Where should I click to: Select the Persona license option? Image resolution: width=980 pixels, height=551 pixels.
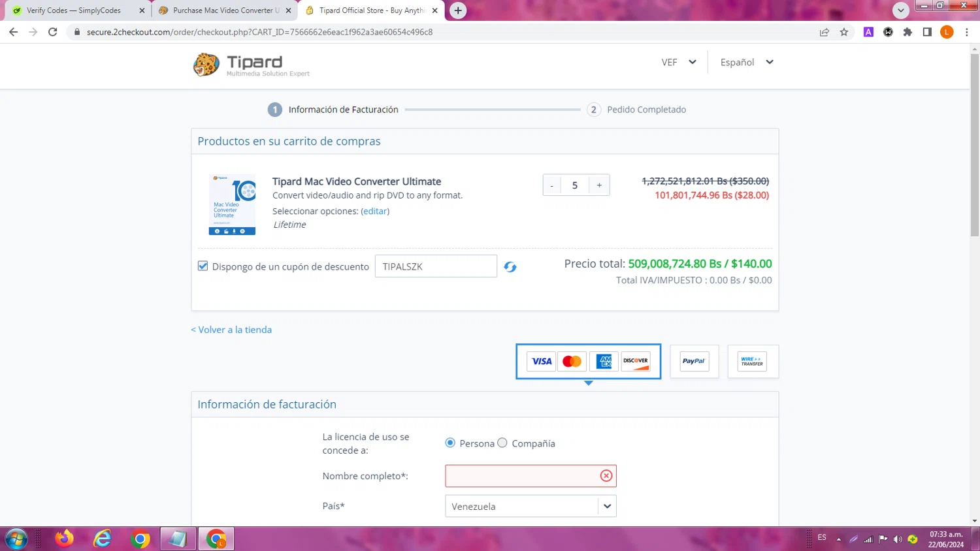(450, 443)
